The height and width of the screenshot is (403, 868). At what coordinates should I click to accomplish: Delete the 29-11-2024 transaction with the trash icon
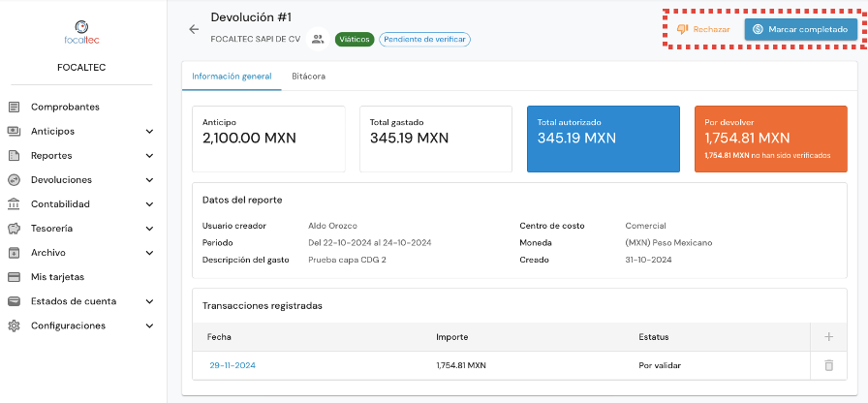tap(828, 365)
